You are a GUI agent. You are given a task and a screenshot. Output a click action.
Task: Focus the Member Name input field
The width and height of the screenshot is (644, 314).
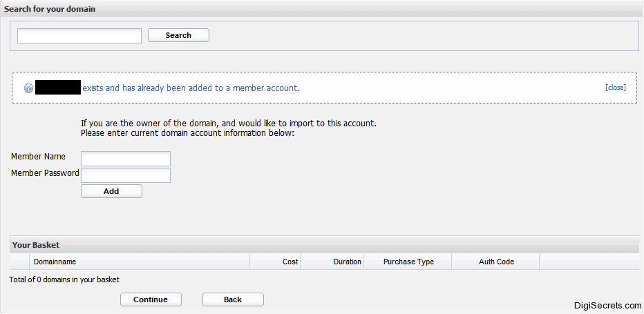(126, 159)
